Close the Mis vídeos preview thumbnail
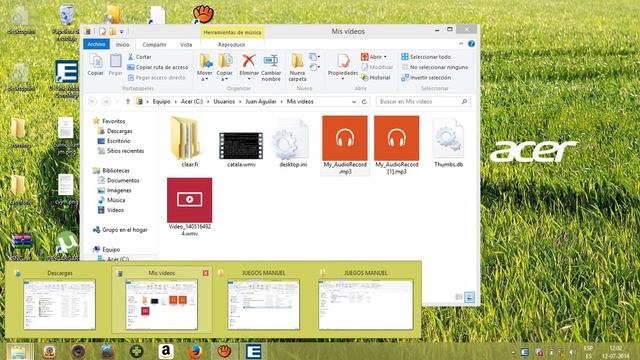 (x=206, y=273)
